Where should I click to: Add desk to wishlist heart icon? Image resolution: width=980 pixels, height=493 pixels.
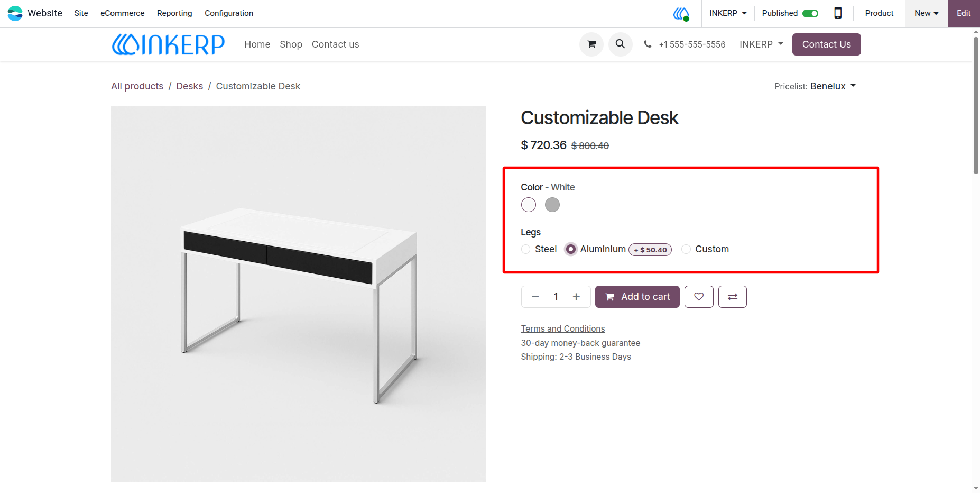[x=699, y=297]
